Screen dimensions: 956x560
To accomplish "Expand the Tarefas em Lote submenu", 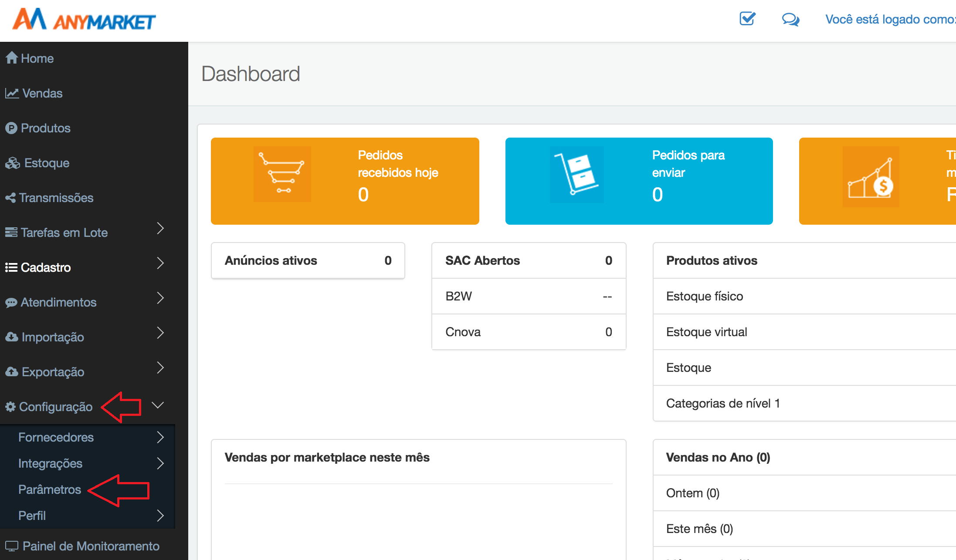I will [x=160, y=229].
